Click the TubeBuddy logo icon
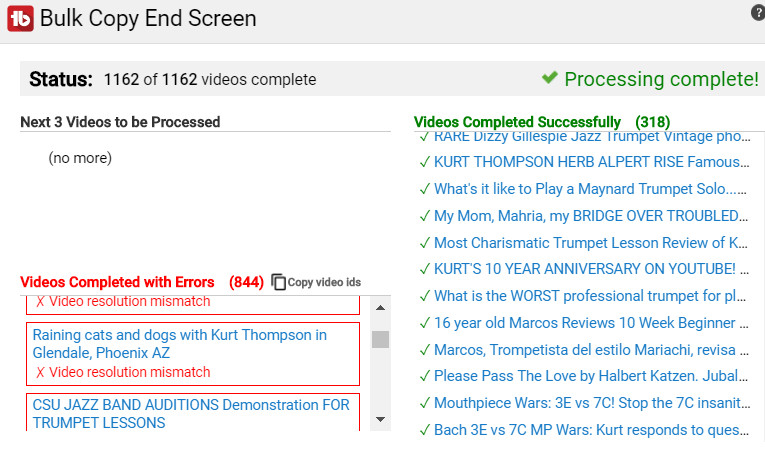Image resolution: width=765 pixels, height=461 pixels. (20, 19)
